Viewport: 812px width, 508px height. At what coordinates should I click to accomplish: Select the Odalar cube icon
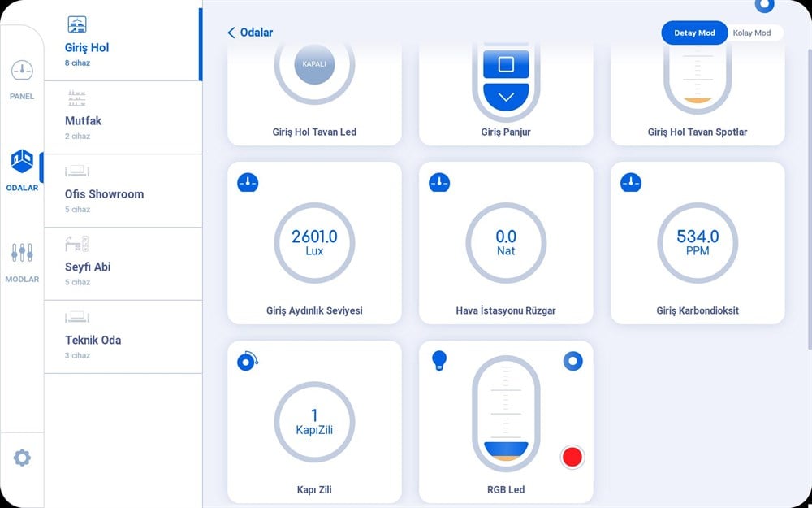coord(22,161)
